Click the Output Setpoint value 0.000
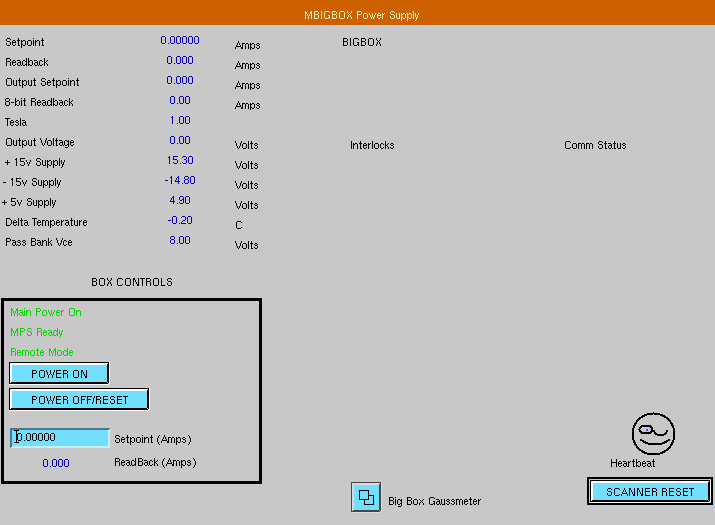The image size is (715, 525). (x=180, y=80)
